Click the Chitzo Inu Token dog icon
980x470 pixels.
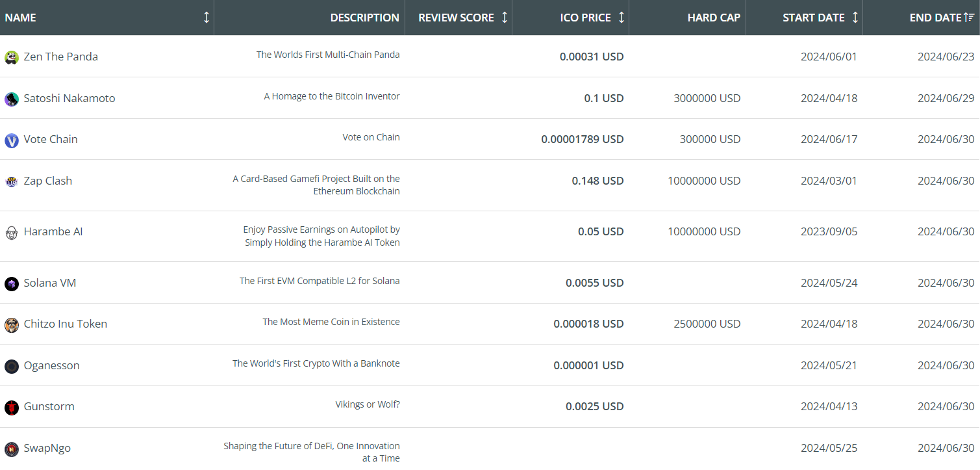pos(12,324)
